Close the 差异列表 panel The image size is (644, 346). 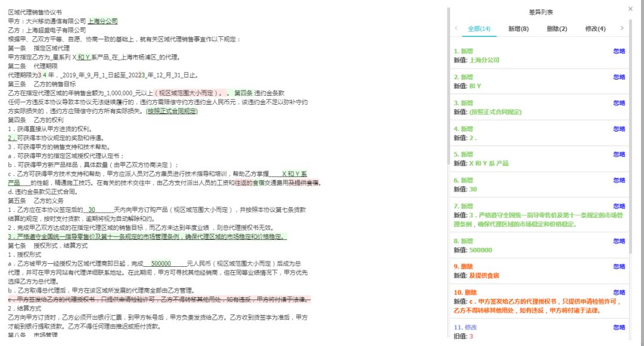(x=630, y=9)
